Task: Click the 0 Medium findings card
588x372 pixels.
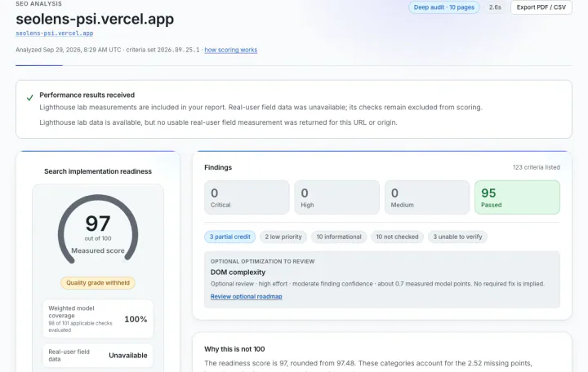Action: (427, 197)
